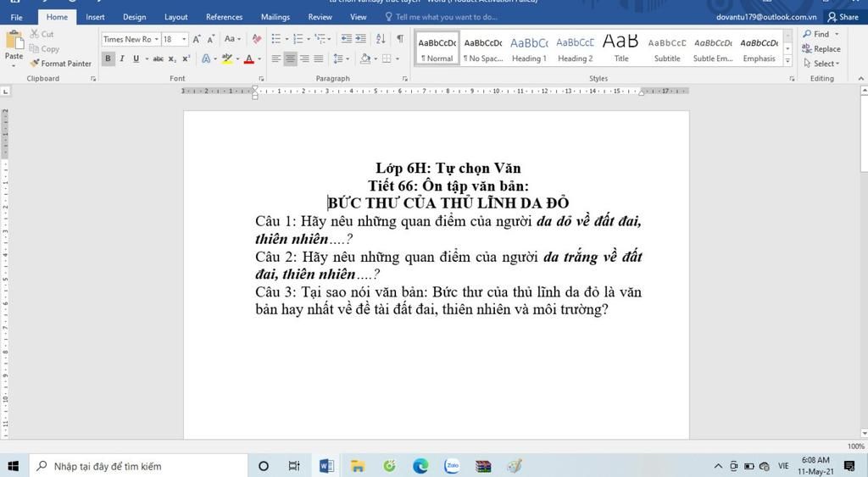The image size is (868, 477).
Task: Increase paragraph indent
Action: [x=360, y=39]
